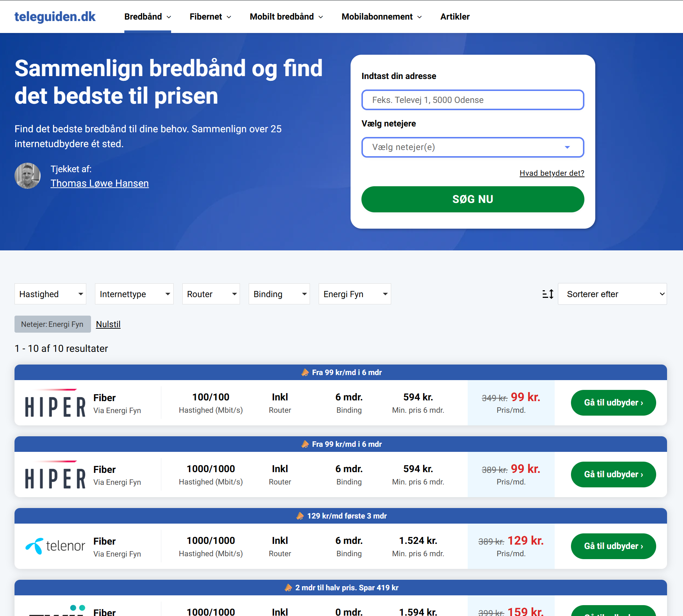Image resolution: width=683 pixels, height=616 pixels.
Task: Click the megaphone icon on the Telenor banner
Action: pyautogui.click(x=300, y=516)
